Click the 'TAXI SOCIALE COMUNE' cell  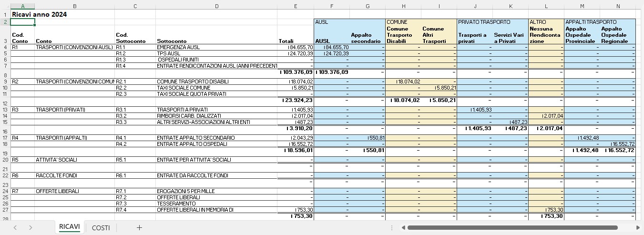tap(216, 88)
